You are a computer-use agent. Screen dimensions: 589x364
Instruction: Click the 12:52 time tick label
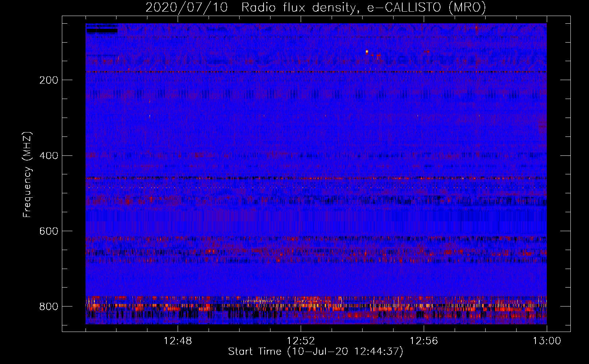[301, 341]
